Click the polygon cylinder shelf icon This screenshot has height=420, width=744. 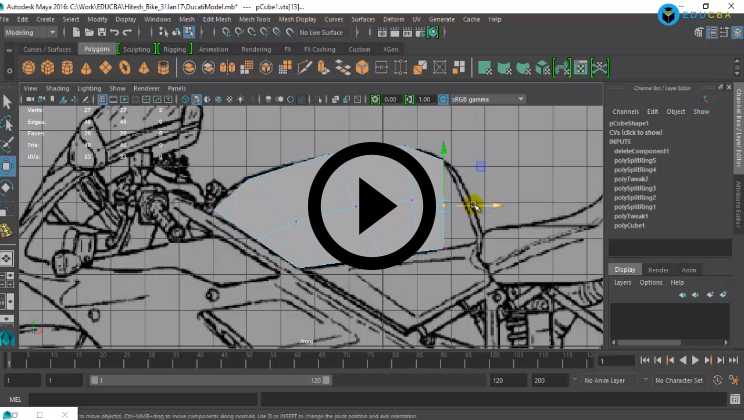click(67, 68)
